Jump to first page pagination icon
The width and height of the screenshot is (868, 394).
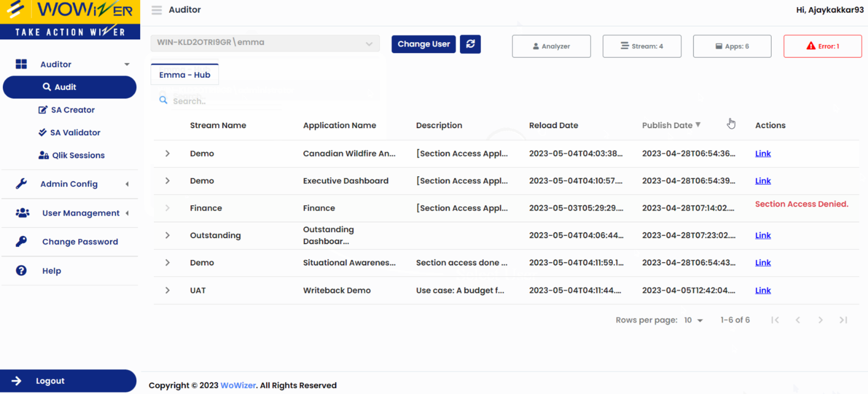(x=775, y=320)
